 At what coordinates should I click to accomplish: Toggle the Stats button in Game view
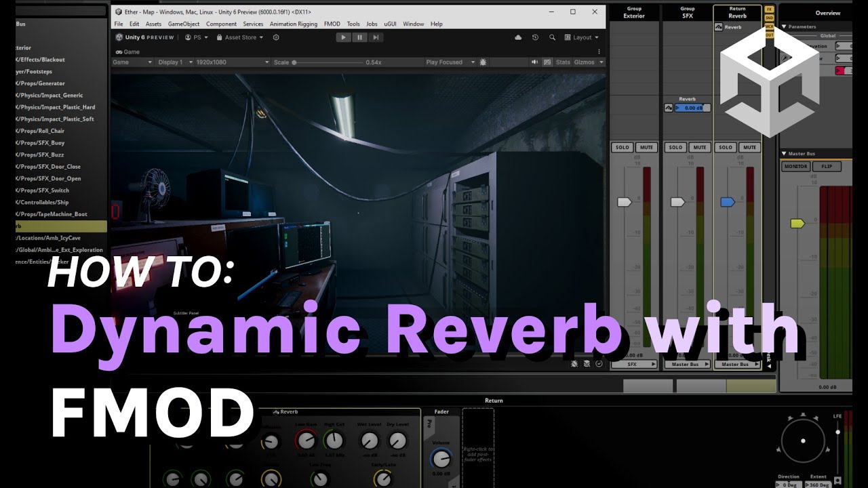coord(563,62)
